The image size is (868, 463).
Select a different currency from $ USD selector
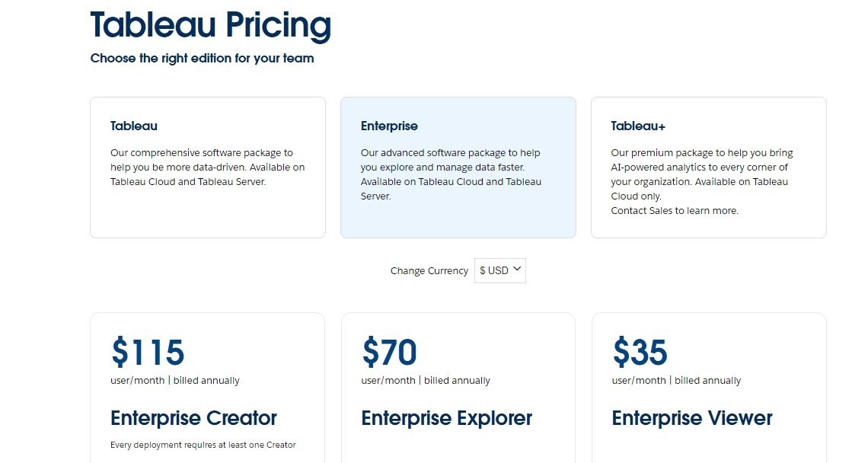499,270
